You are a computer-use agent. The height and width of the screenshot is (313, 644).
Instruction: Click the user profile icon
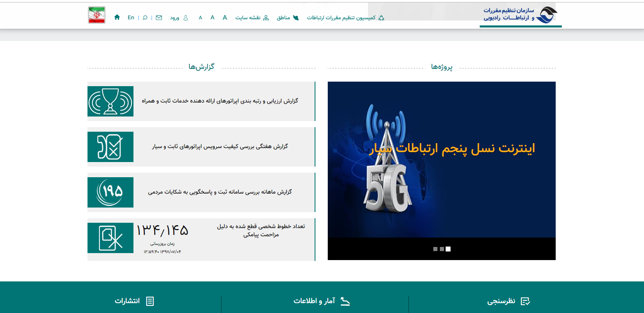tap(186, 18)
